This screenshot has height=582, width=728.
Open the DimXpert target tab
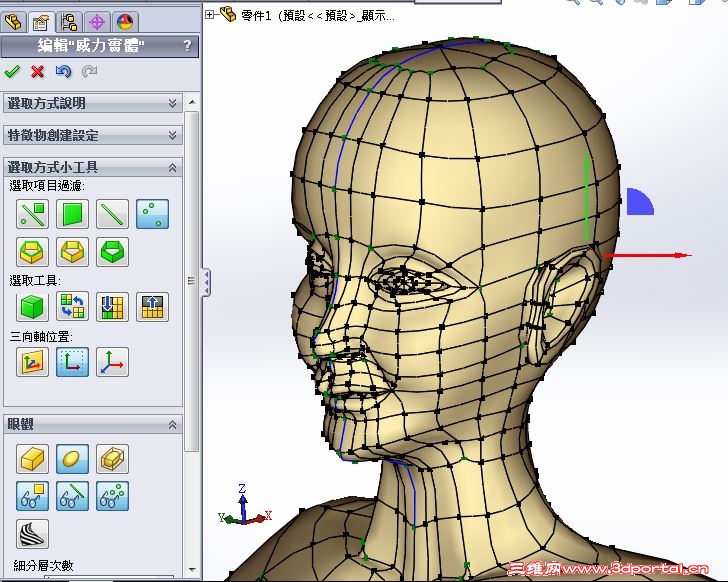pos(97,22)
